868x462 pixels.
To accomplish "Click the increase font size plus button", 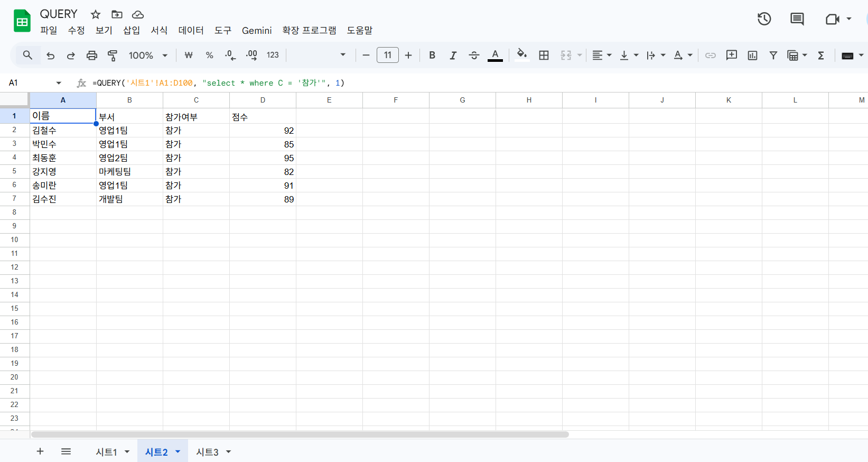I will [x=408, y=56].
